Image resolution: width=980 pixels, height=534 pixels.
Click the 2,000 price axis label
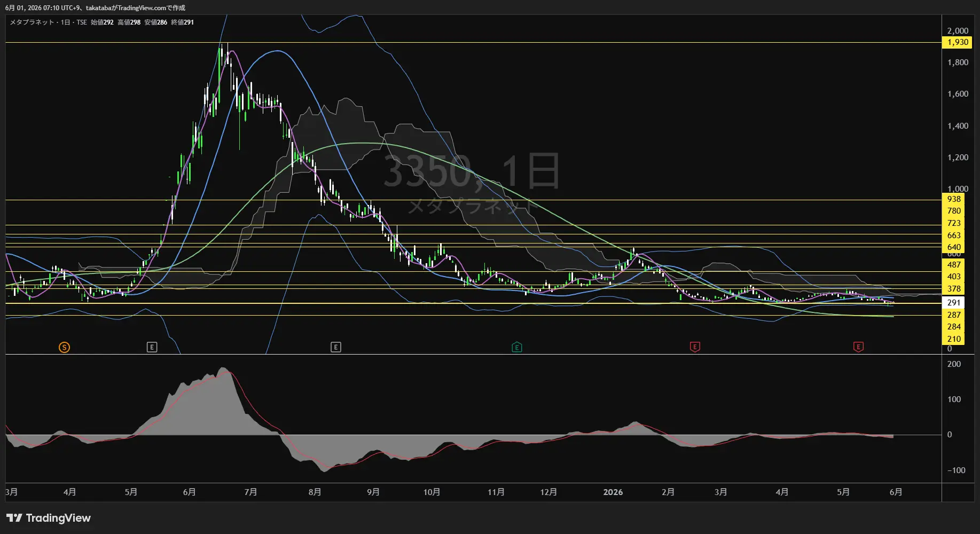coord(958,31)
